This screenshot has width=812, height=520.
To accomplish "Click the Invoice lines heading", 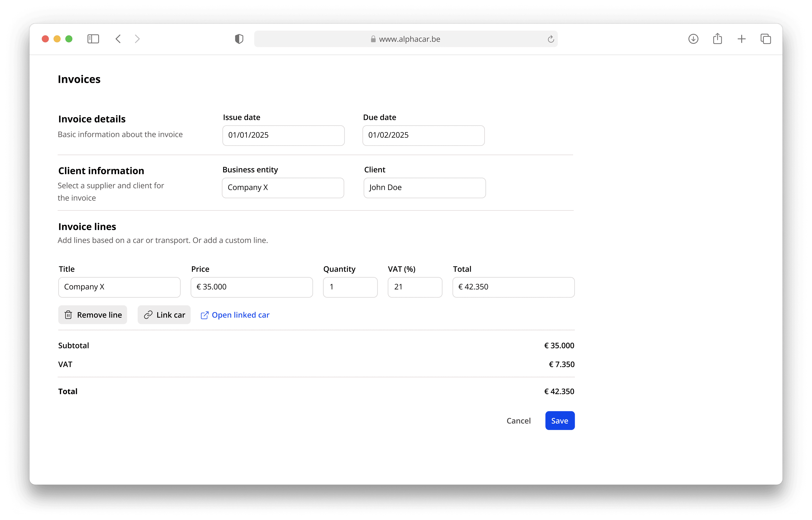I will [87, 227].
